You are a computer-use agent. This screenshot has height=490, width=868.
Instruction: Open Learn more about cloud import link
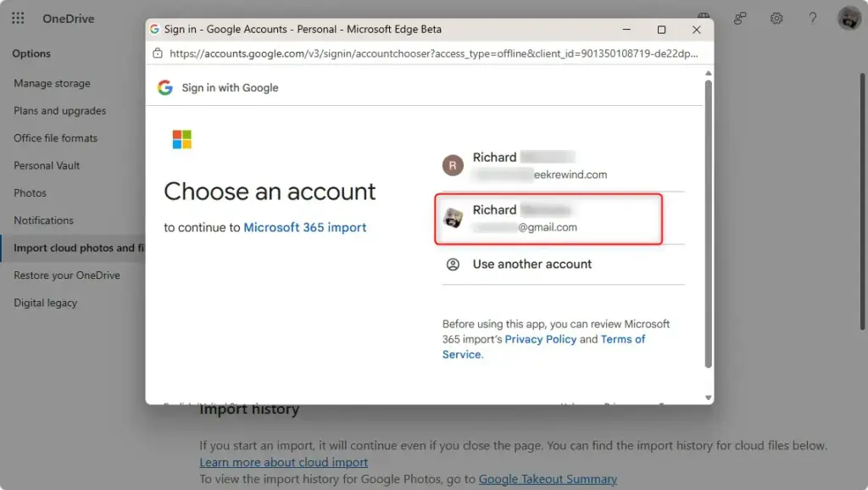[283, 462]
